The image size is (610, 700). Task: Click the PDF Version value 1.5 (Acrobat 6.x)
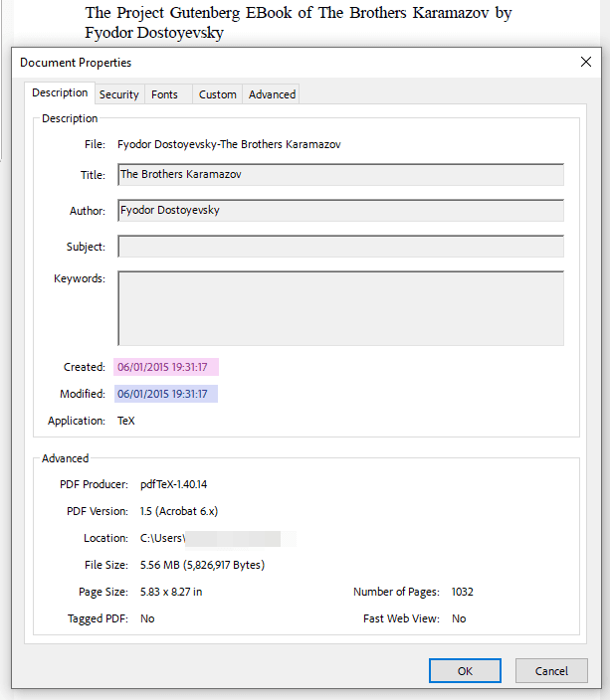click(x=179, y=511)
